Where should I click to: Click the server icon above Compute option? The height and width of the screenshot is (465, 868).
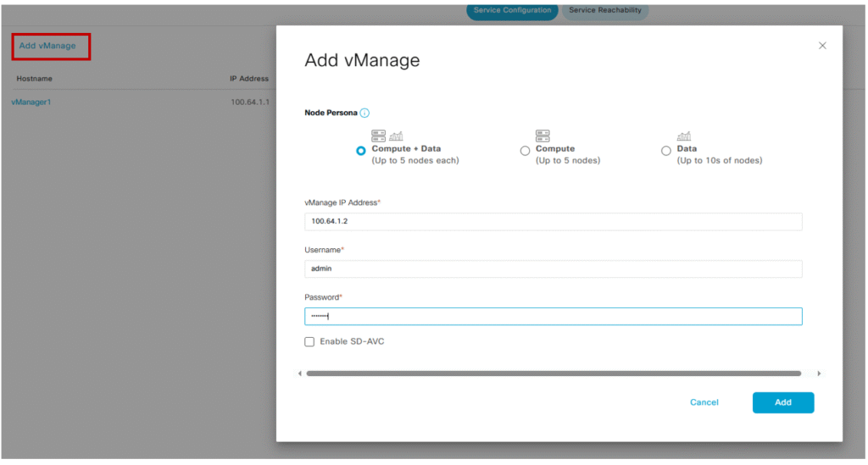pos(542,136)
